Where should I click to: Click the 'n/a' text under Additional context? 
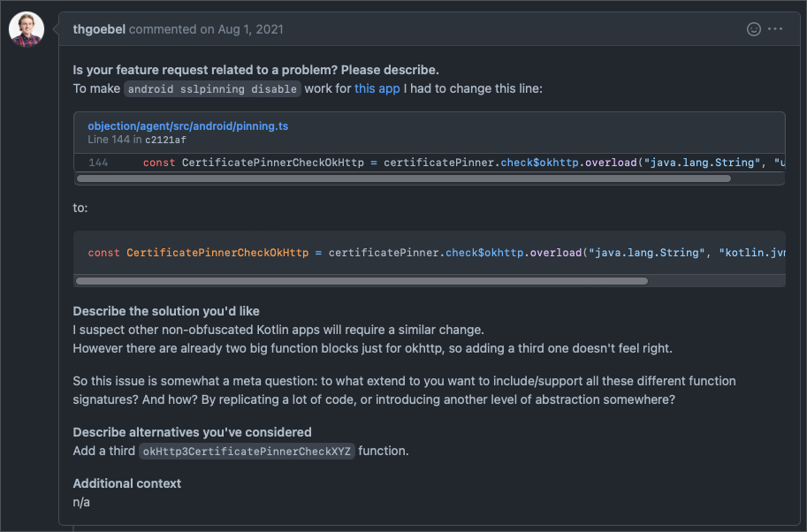81,502
